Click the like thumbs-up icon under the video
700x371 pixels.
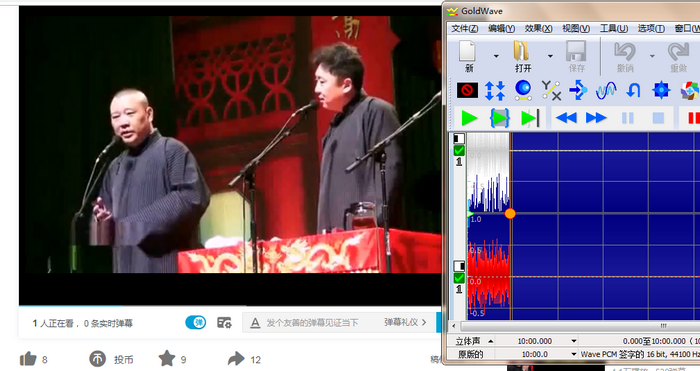coord(28,359)
